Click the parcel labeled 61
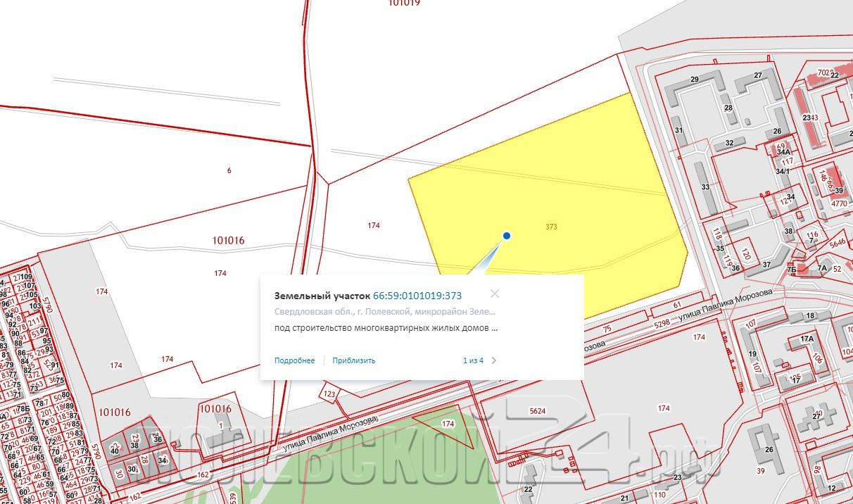This screenshot has height=504, width=853. [x=677, y=305]
